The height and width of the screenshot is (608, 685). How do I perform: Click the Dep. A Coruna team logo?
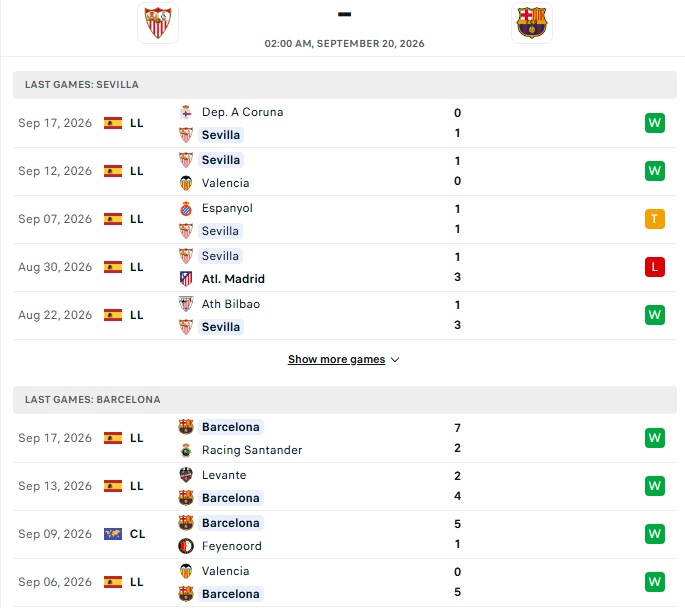pyautogui.click(x=186, y=112)
